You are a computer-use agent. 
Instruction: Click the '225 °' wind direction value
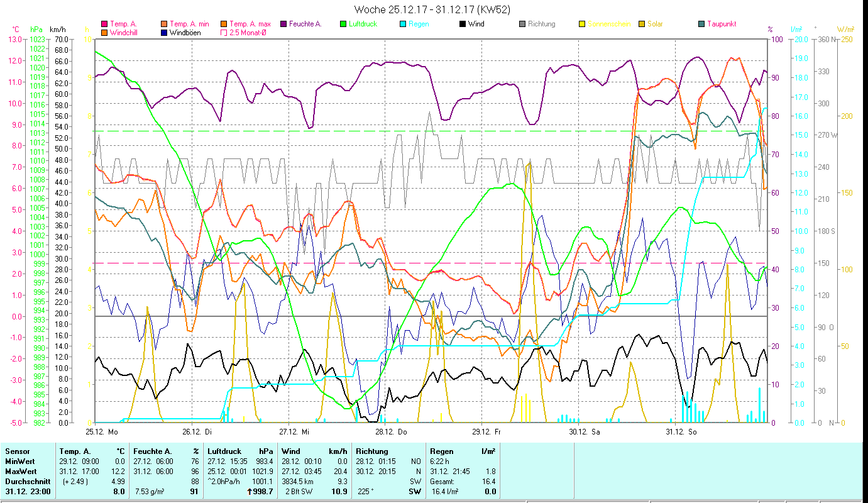[x=366, y=492]
